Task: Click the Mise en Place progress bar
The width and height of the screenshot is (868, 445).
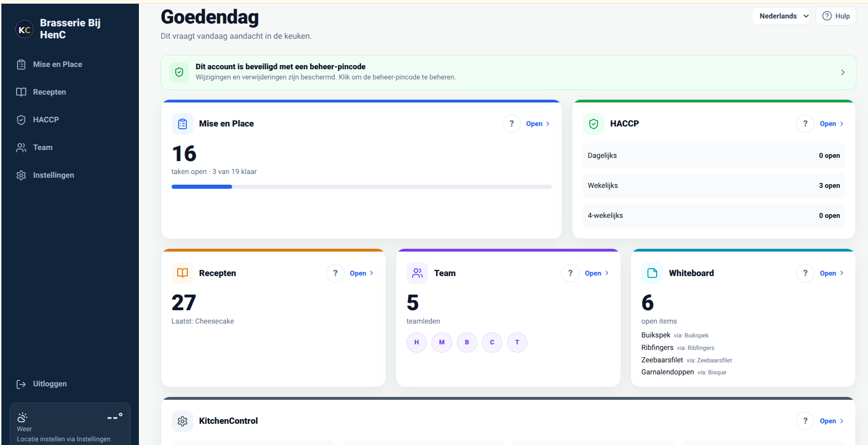Action: [x=361, y=187]
